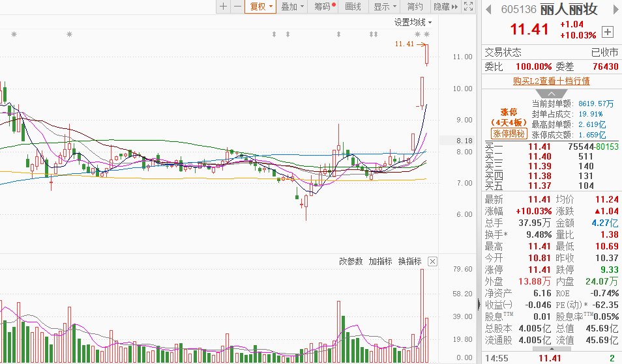This screenshot has width=622, height=364.
Task: Click 改参数 to modify indicator parameters
Action: tap(351, 261)
